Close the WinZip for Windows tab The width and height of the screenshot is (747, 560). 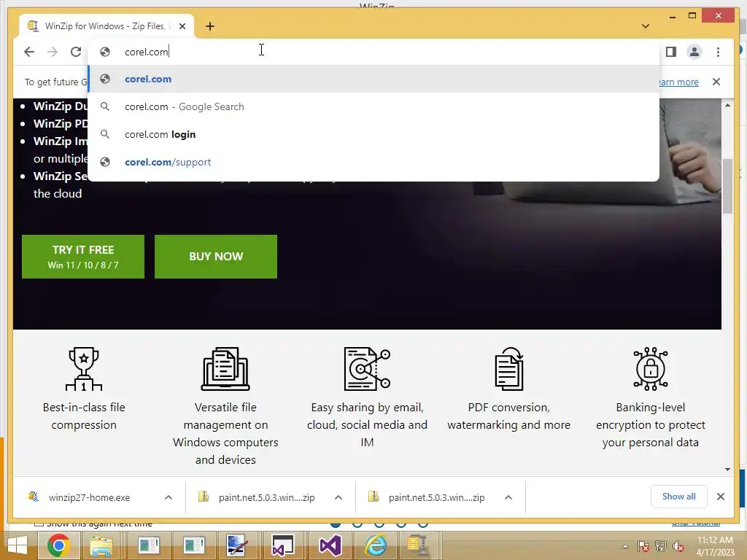(182, 26)
